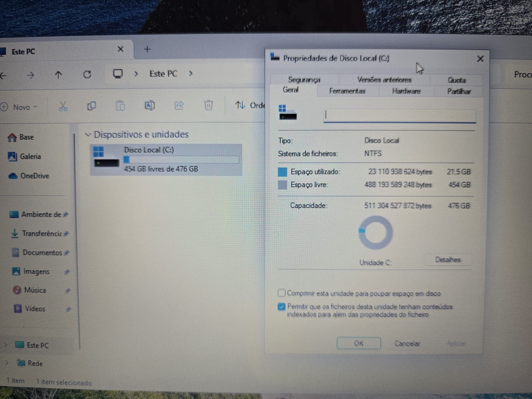
Task: Switch to the Ferramentas tab
Action: coord(347,91)
